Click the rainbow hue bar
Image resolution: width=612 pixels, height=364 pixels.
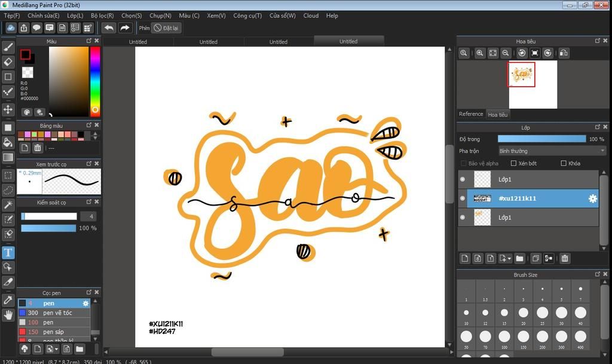[x=95, y=81]
